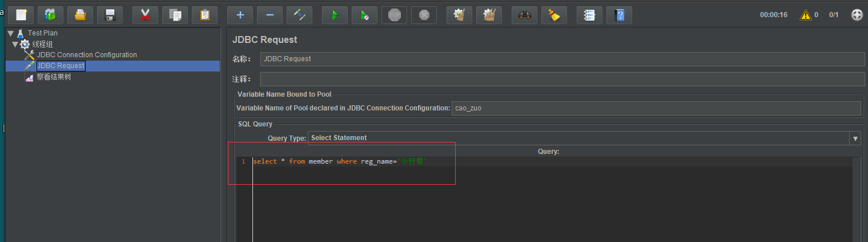Click the 名称 name field

click(562, 59)
